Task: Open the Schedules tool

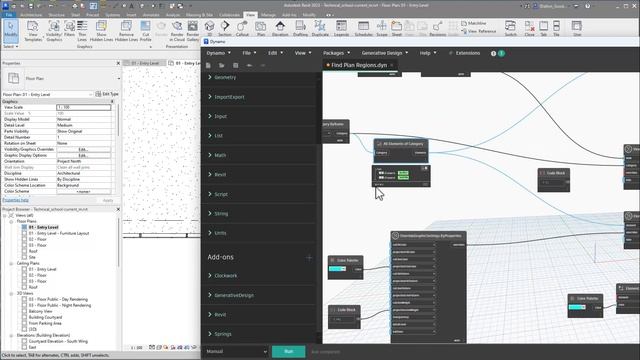Action: coord(363,29)
